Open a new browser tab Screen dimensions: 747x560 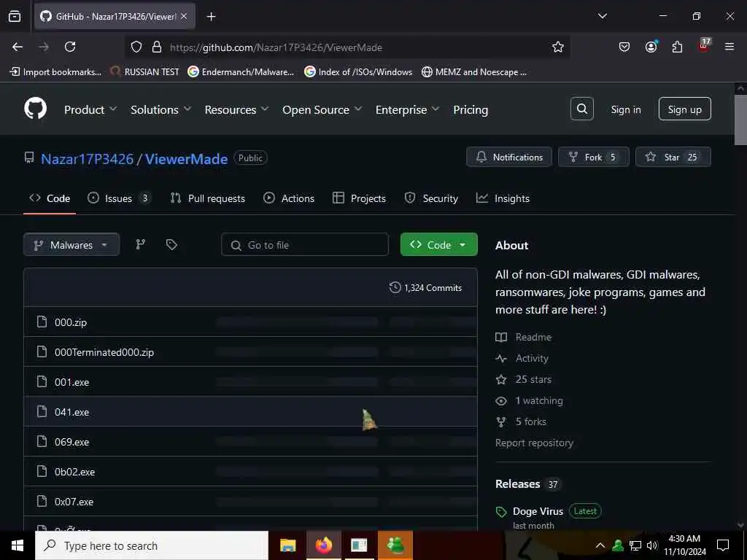click(x=211, y=17)
